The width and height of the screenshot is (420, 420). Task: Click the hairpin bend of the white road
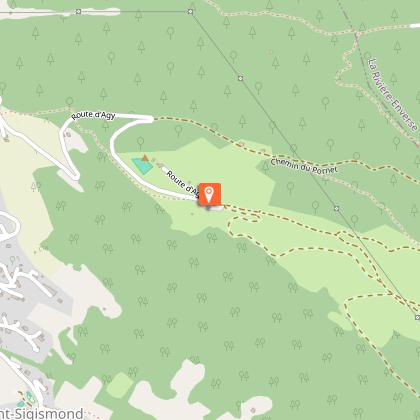76,176
